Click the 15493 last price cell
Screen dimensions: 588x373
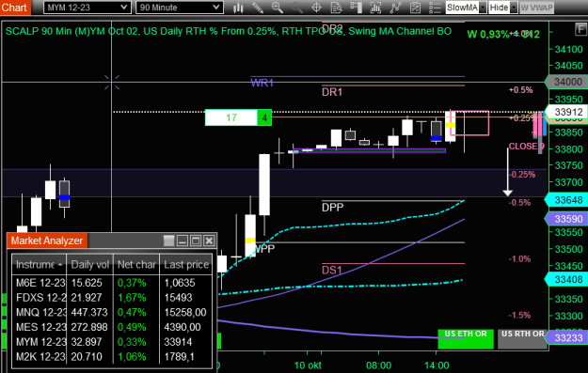pyautogui.click(x=186, y=297)
